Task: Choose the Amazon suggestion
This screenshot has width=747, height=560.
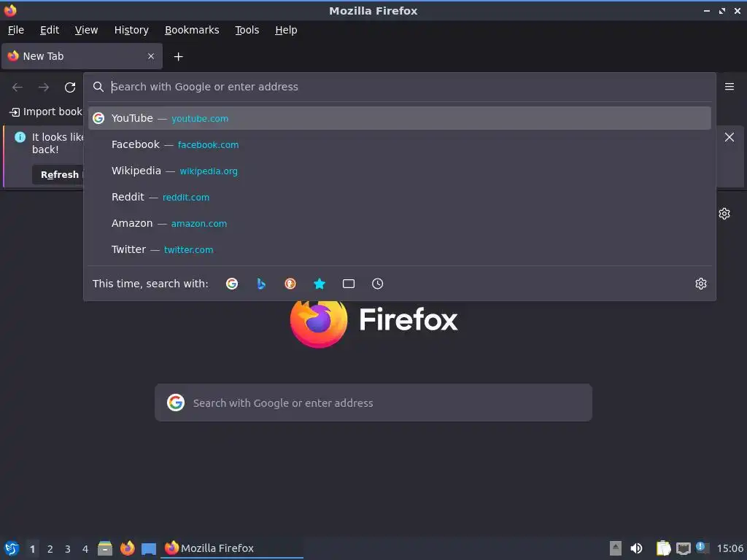Action: click(x=399, y=223)
